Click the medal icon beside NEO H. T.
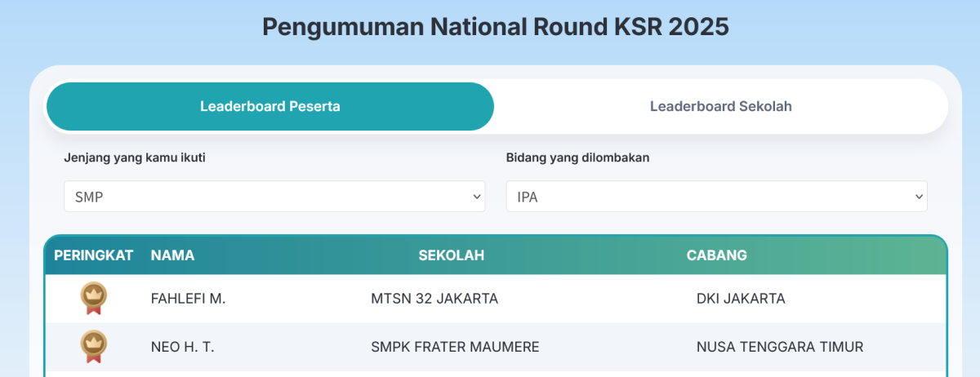This screenshot has height=377, width=980. pos(94,347)
